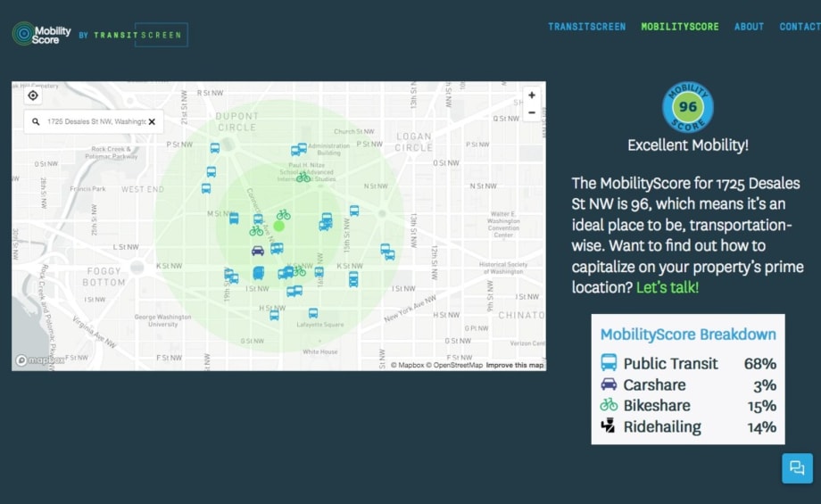Viewport: 821px width, 504px height.
Task: Click the Lafayette Square map label
Action: tap(319, 325)
